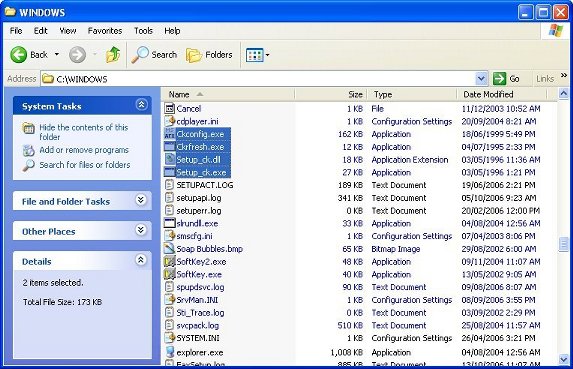Screen dimensions: 573x369
Task: Click in the C:\WINDOWS address field
Action: tap(258, 79)
